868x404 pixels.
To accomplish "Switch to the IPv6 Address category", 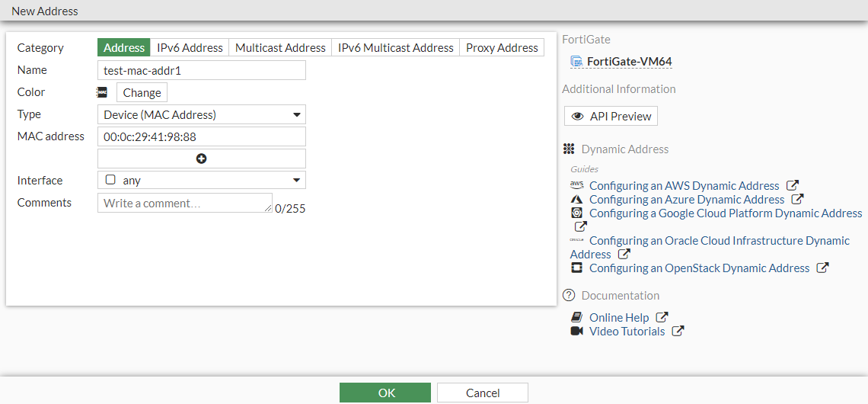I will pos(190,47).
